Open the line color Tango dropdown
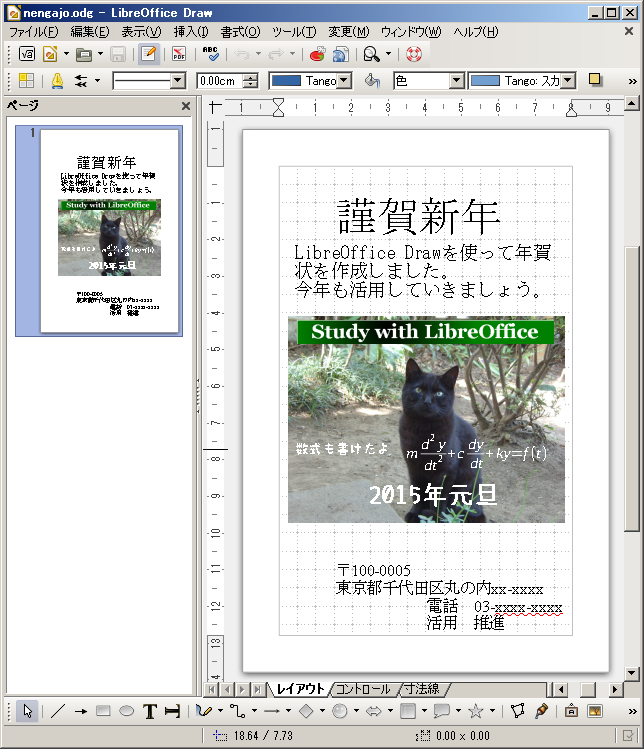The image size is (644, 749). click(343, 81)
